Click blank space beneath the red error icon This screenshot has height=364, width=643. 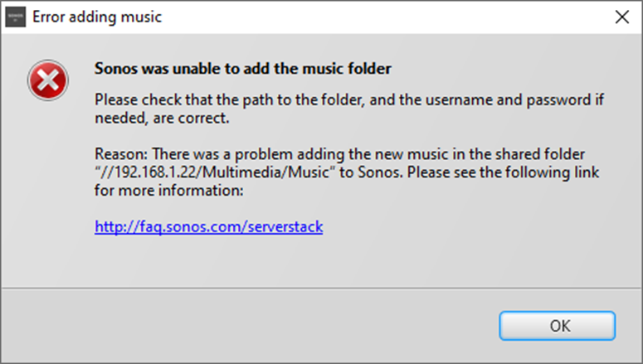click(48, 184)
